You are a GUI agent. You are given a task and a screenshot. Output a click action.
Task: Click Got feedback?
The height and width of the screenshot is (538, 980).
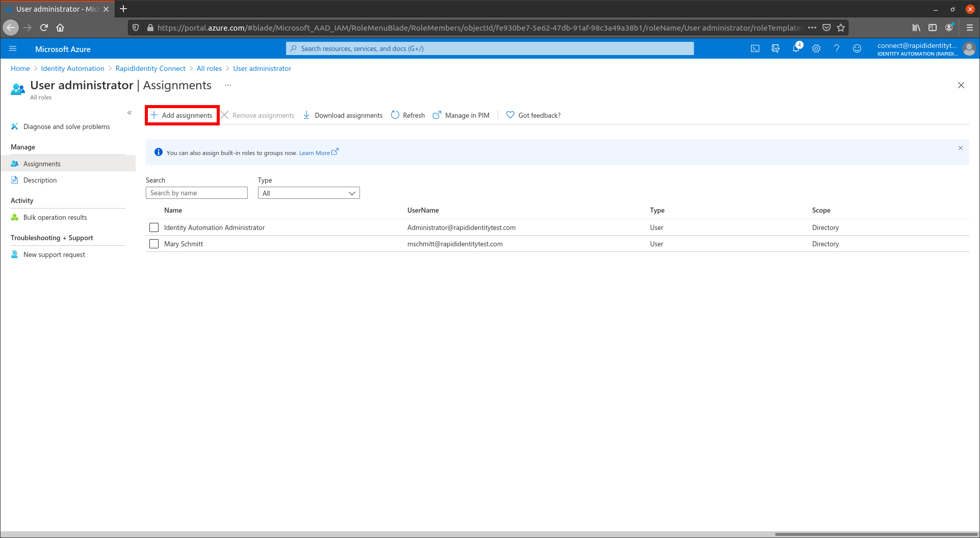tap(533, 115)
